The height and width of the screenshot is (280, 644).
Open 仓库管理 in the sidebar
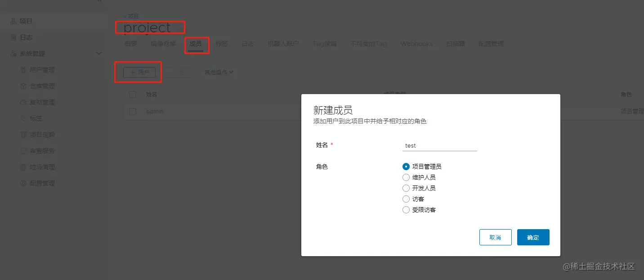click(42, 86)
